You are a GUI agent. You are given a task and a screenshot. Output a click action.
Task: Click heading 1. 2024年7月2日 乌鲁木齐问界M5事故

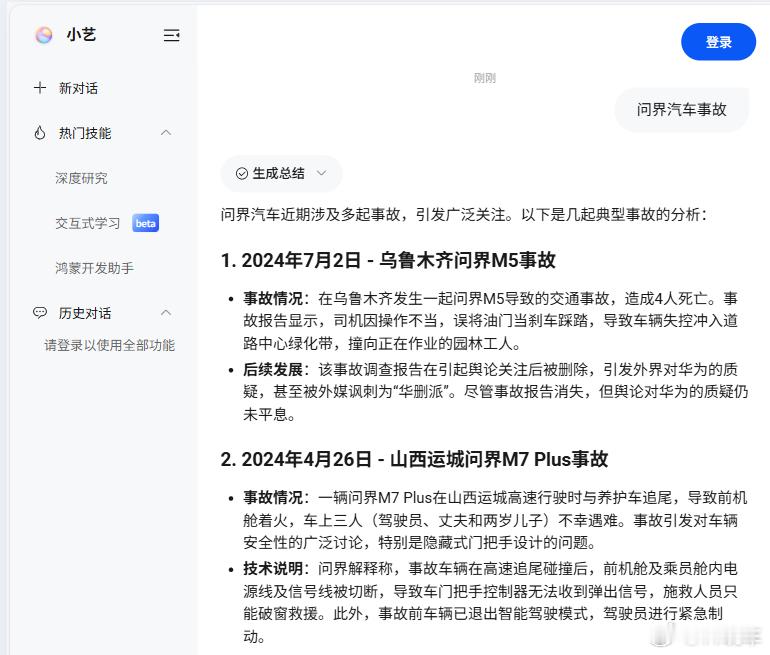point(388,260)
